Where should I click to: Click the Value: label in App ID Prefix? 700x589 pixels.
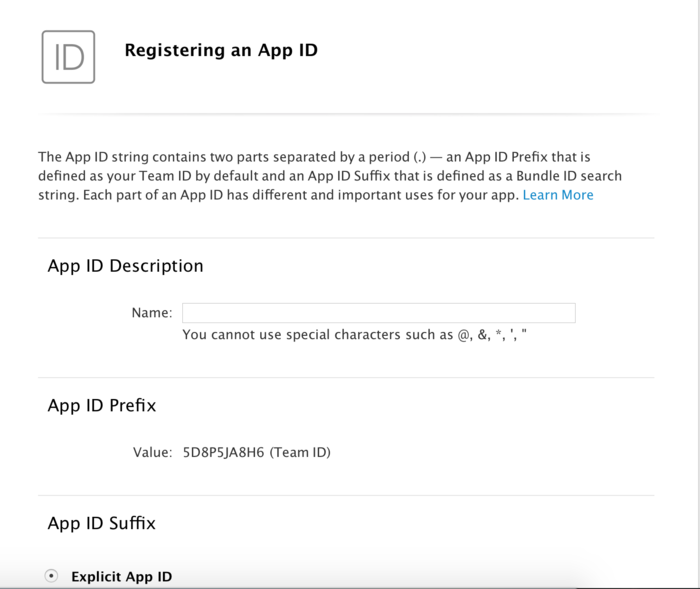click(152, 452)
